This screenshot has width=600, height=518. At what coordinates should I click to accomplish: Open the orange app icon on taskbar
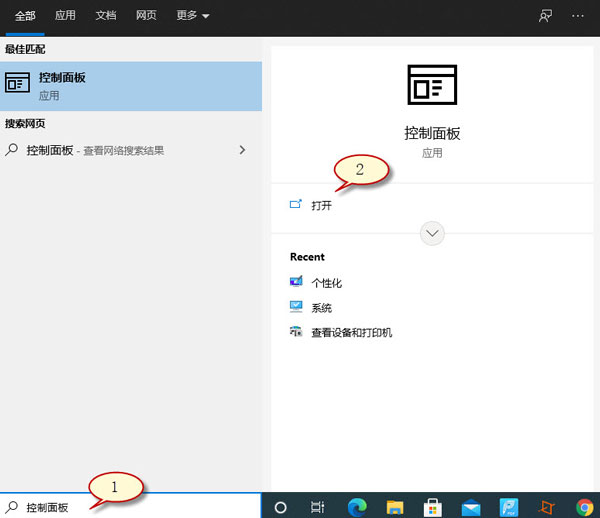547,508
